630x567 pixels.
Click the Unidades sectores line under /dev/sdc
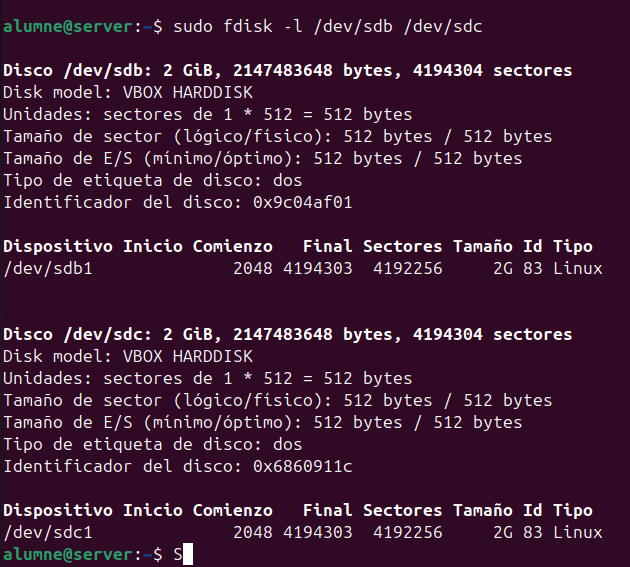pos(208,378)
